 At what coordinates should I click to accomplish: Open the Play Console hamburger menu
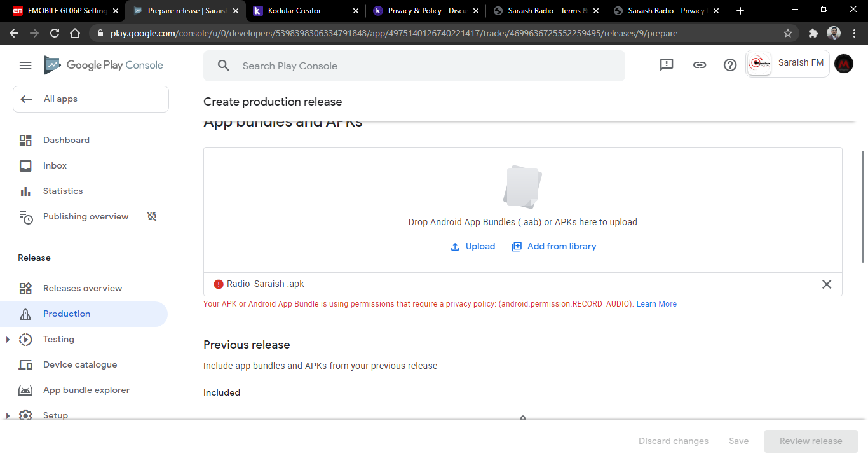tap(25, 66)
